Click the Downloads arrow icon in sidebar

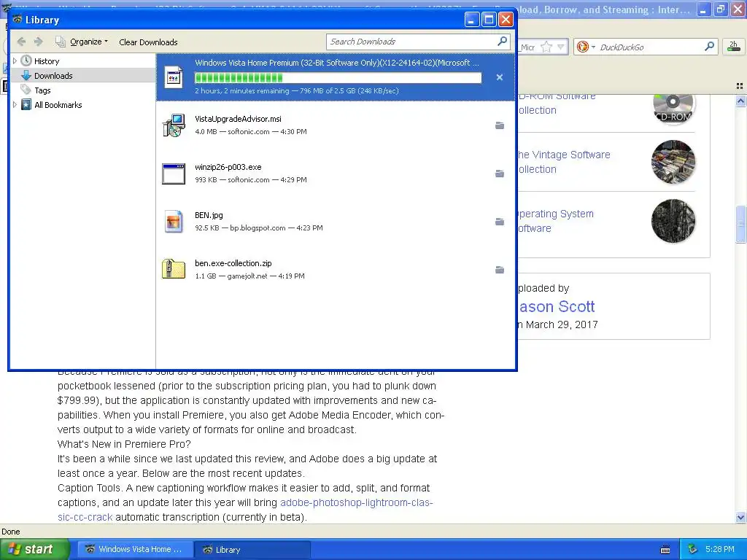tap(26, 76)
